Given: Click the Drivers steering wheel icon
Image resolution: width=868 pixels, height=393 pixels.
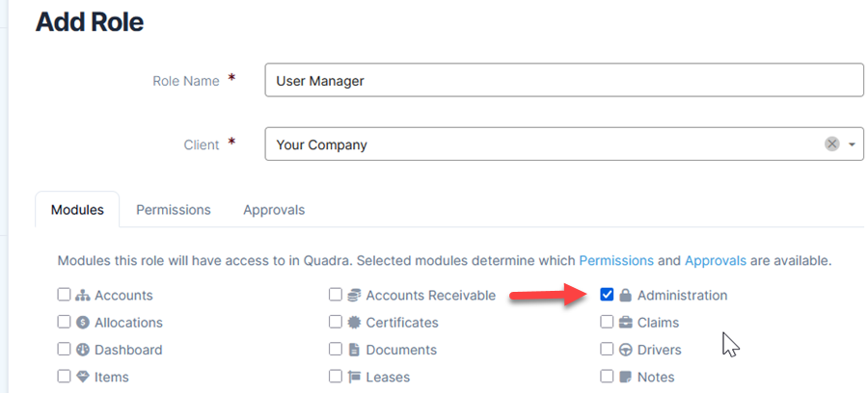Looking at the screenshot, I should point(626,350).
